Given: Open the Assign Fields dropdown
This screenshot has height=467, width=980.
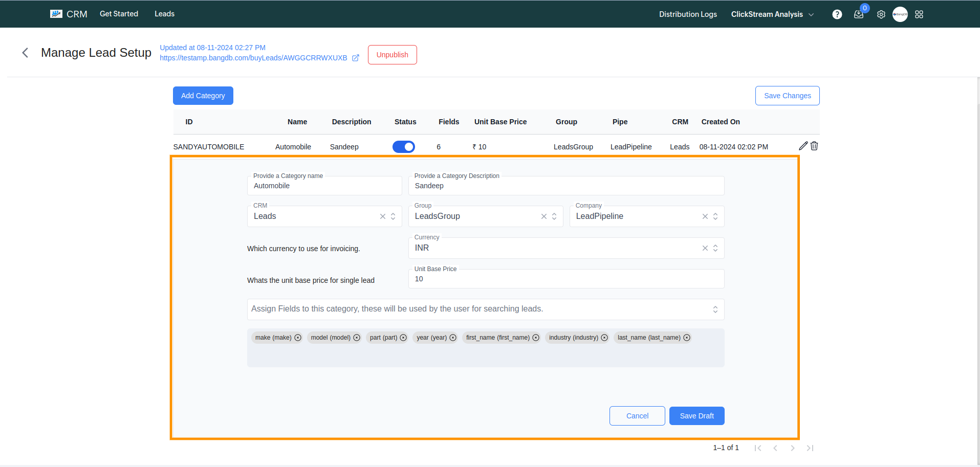Looking at the screenshot, I should tap(486, 309).
